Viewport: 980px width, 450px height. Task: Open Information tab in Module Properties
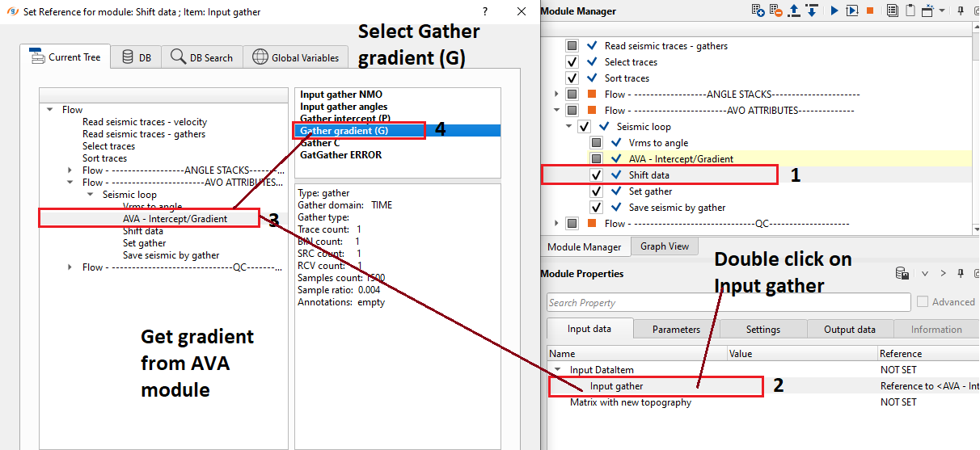click(x=936, y=329)
